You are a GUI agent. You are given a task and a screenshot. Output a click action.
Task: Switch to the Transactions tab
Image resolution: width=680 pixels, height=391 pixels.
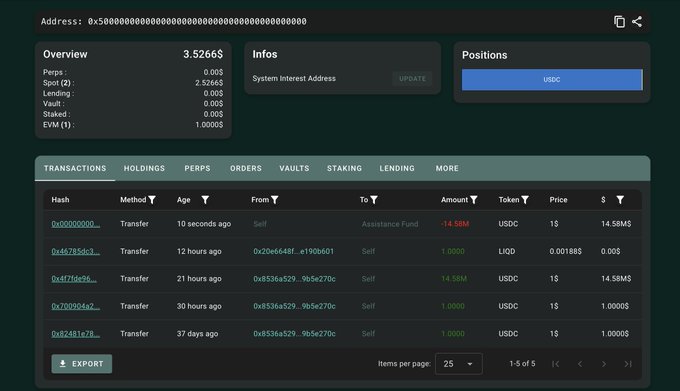[75, 168]
